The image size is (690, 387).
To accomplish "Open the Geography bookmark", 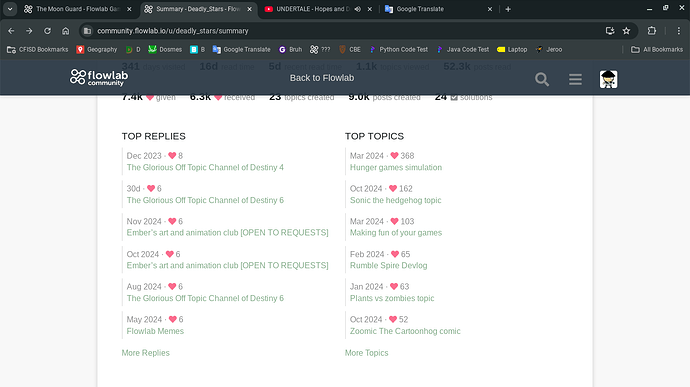I will [97, 49].
